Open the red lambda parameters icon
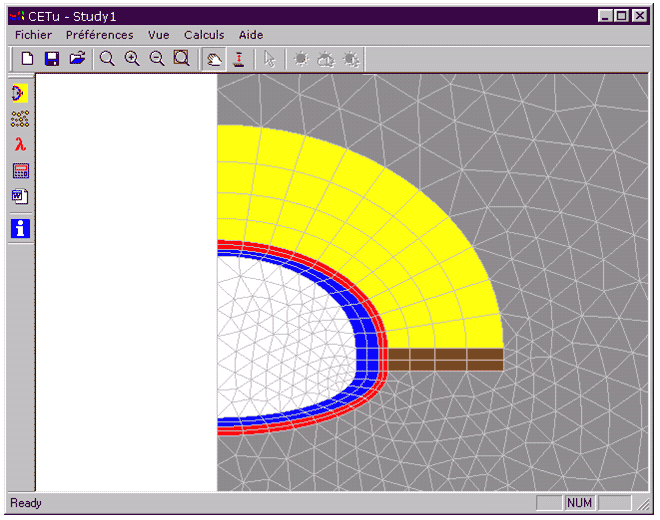Screen dimensions: 660x520 [20, 144]
